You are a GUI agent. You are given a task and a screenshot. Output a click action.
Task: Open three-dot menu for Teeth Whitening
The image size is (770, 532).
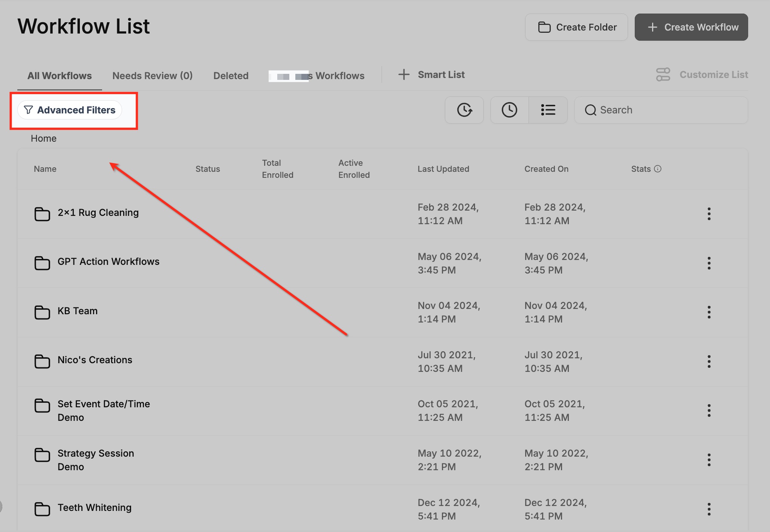pos(709,509)
